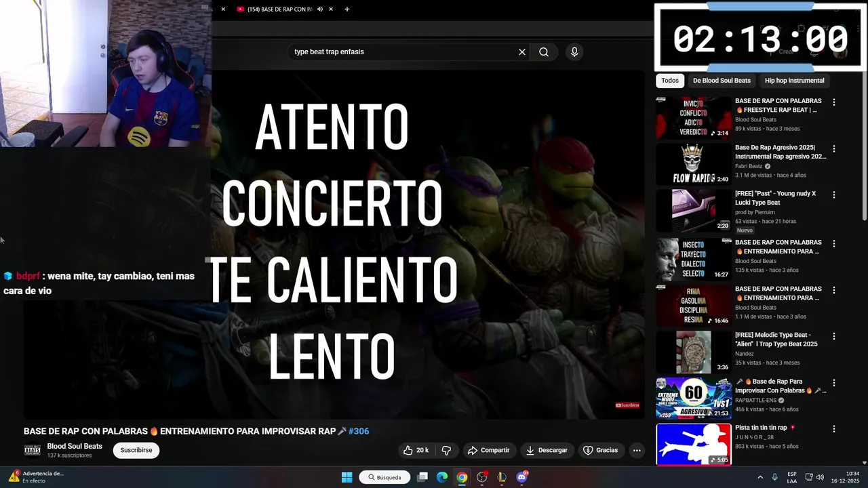Open options for Melodic Type Beat Alien
The height and width of the screenshot is (488, 868).
coord(834,336)
